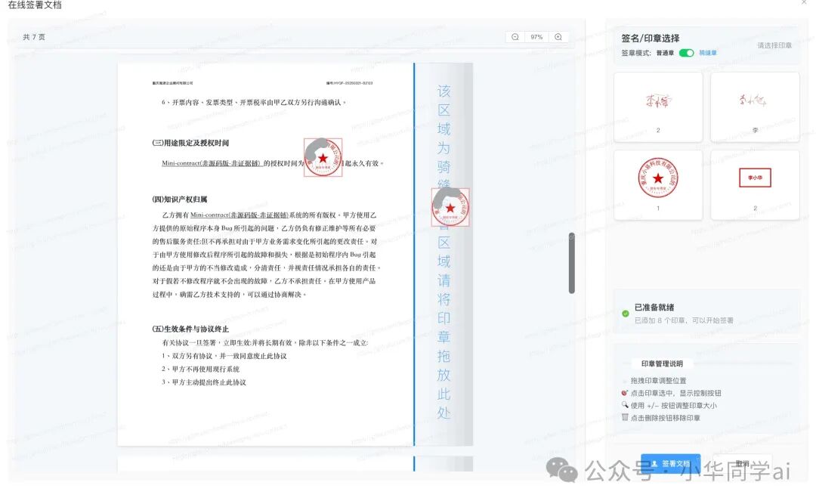Click the magnifier icon beside resize seal tip

coord(626,406)
